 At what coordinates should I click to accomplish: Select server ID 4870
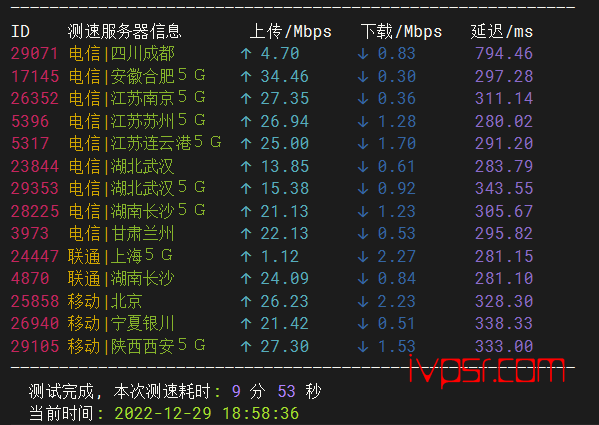[x=30, y=279]
